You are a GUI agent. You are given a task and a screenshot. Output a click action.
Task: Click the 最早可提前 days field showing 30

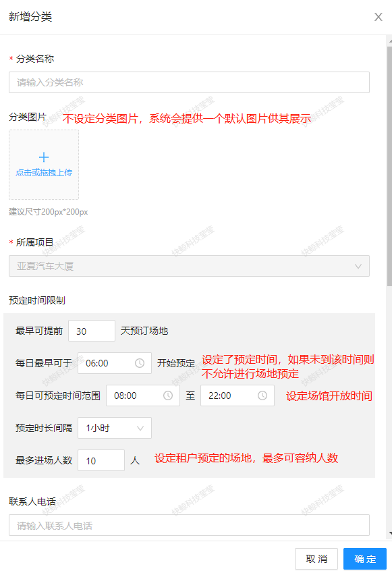pos(92,331)
